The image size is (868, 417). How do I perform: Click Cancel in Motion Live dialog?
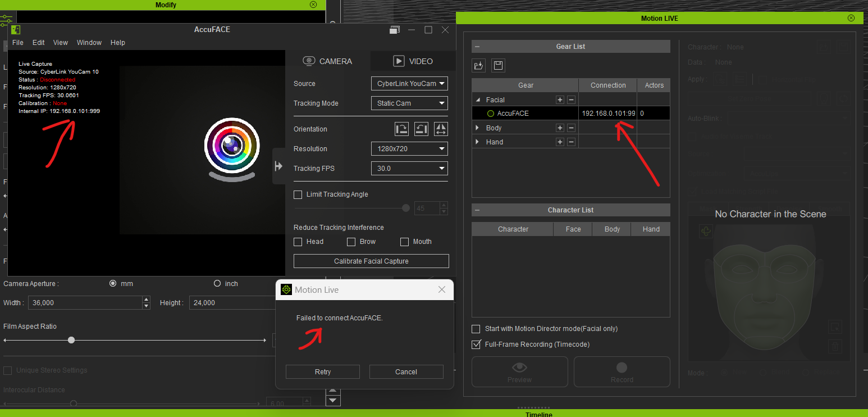point(406,372)
